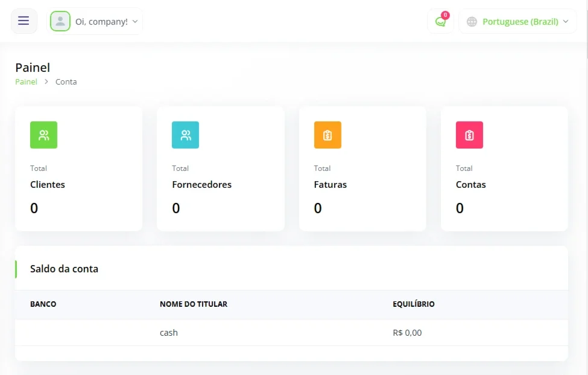
Task: Open the chat messages icon
Action: click(x=440, y=21)
